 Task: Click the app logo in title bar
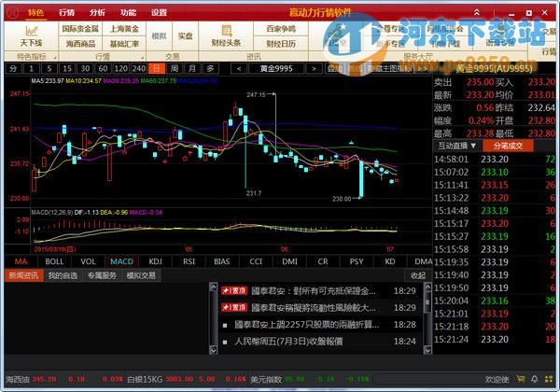[x=13, y=12]
